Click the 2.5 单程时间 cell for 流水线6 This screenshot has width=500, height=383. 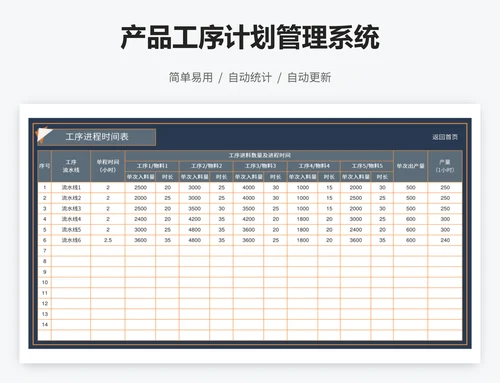(108, 240)
